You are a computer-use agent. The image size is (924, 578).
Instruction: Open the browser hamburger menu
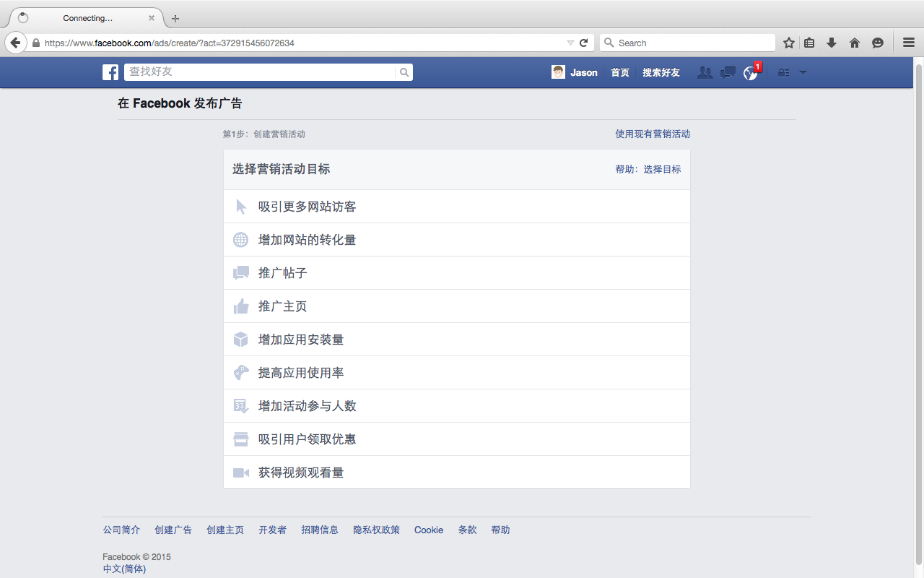[x=909, y=43]
